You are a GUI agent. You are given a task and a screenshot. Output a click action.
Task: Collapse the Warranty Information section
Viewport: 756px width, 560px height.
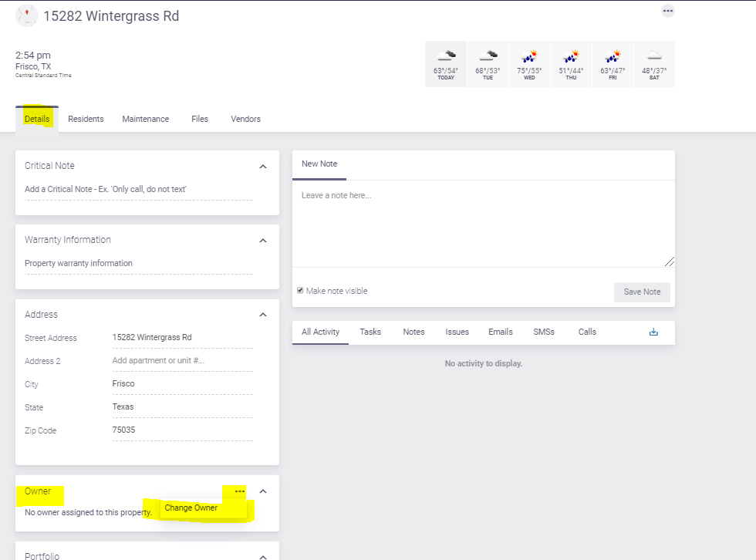tap(263, 241)
